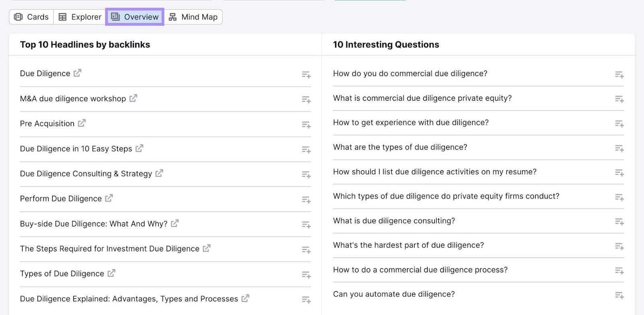
Task: Open external link for M&A due diligence workshop
Action: coord(133,98)
